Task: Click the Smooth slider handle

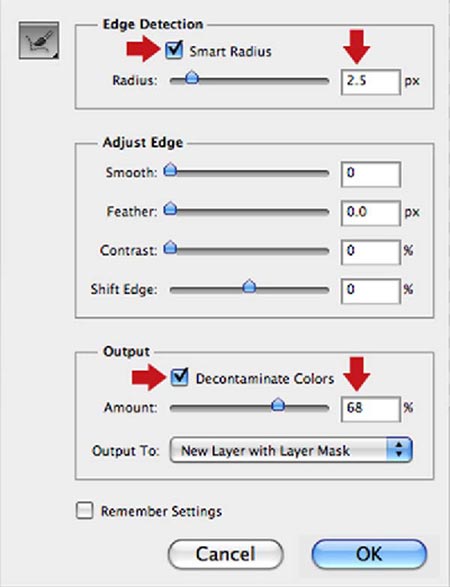Action: (170, 170)
